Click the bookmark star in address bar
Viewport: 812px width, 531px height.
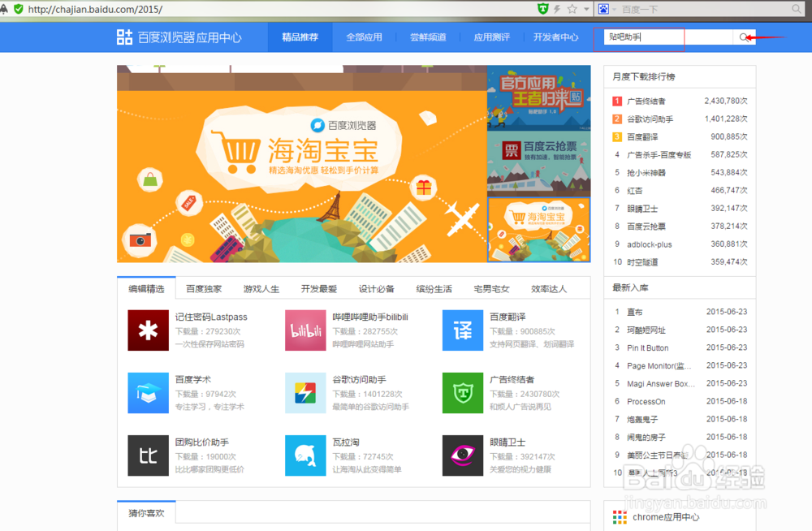click(572, 9)
